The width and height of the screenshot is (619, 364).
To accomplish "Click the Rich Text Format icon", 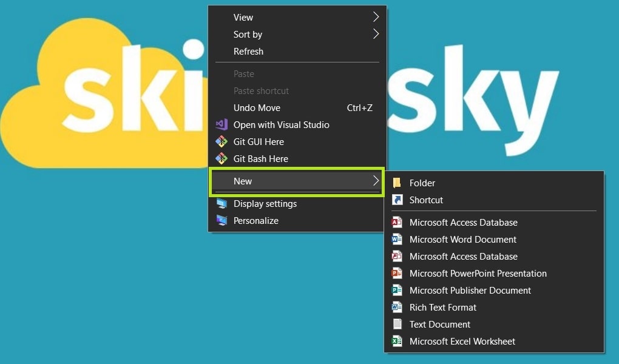I will click(397, 307).
